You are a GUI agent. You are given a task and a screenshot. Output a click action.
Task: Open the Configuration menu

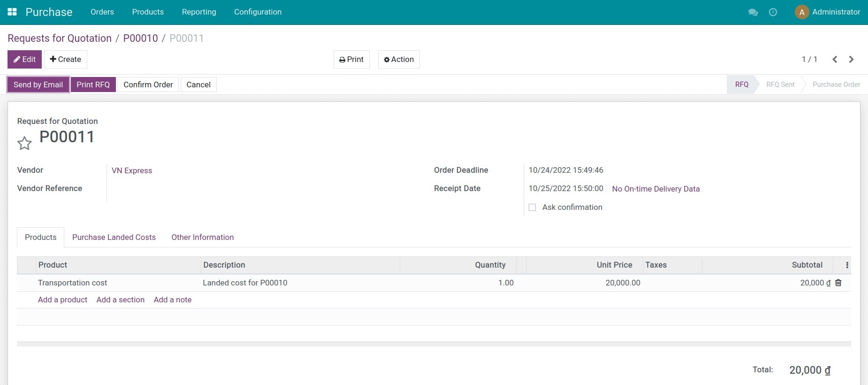[258, 12]
